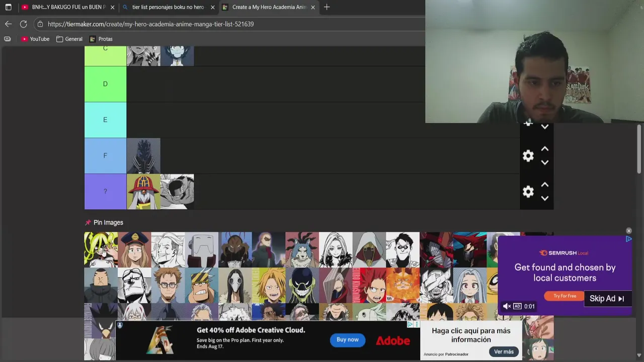644x362 pixels.
Task: Pick the blue wolf character thumbnail
Action: tap(302, 249)
